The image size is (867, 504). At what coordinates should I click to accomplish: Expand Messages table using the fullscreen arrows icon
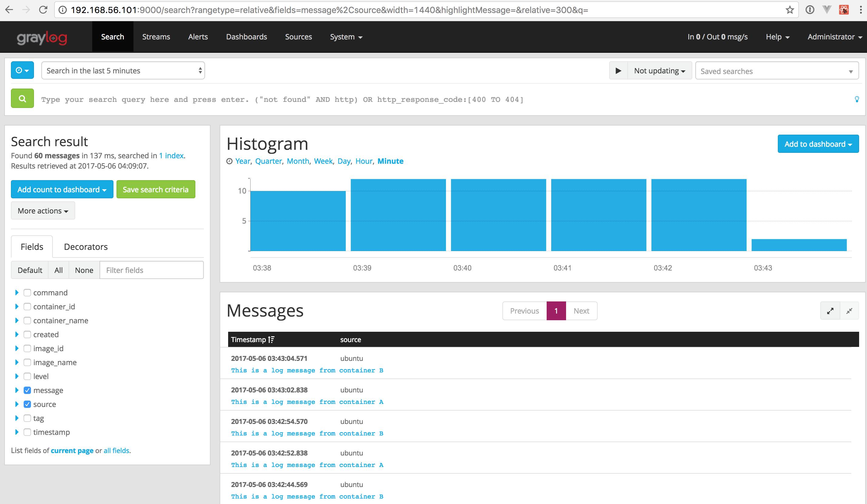(x=830, y=311)
